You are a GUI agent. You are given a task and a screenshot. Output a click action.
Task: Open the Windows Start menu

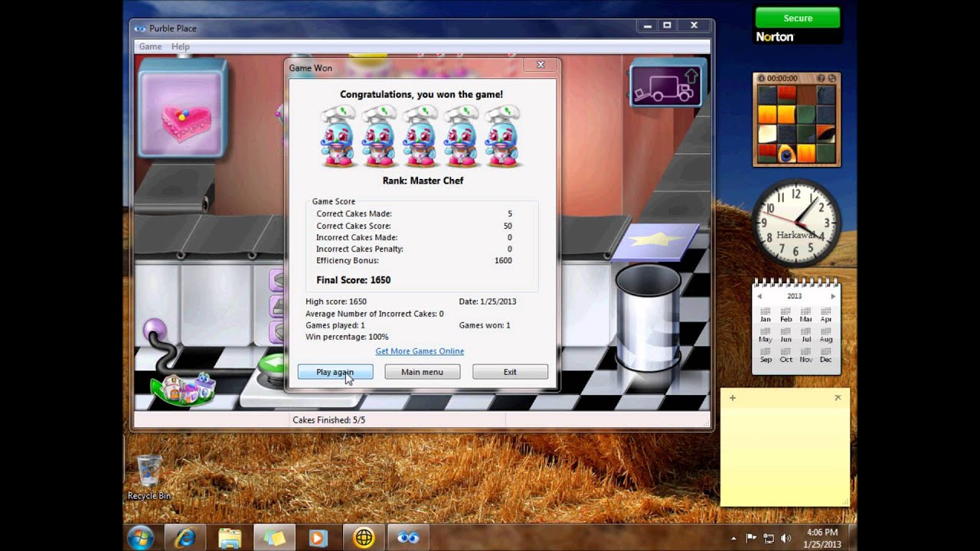pos(141,537)
